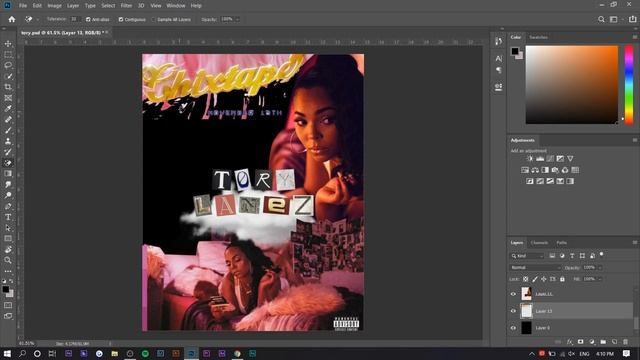Open the Layers panel options menu
Image resolution: width=640 pixels, height=360 pixels.
click(635, 242)
